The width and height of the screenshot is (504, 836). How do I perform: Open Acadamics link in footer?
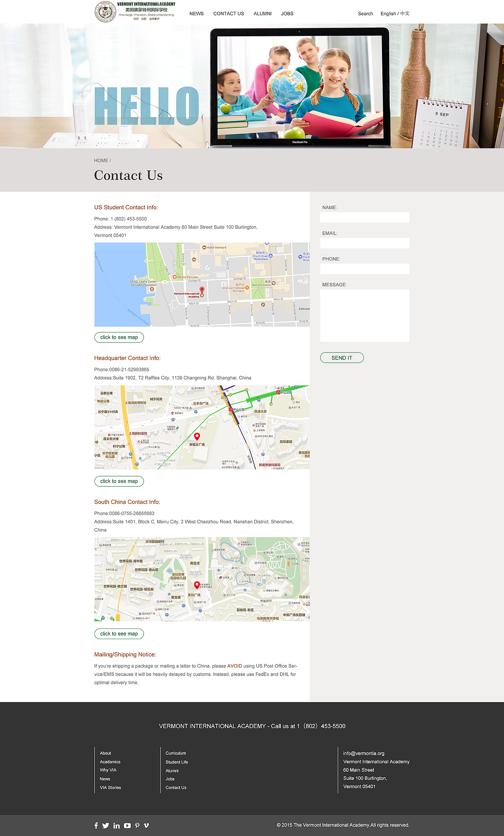(110, 762)
